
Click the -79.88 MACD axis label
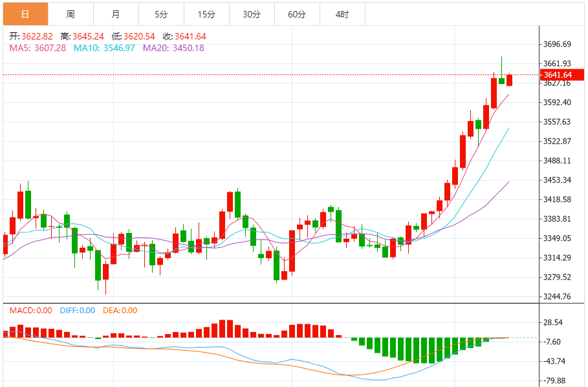(x=554, y=381)
